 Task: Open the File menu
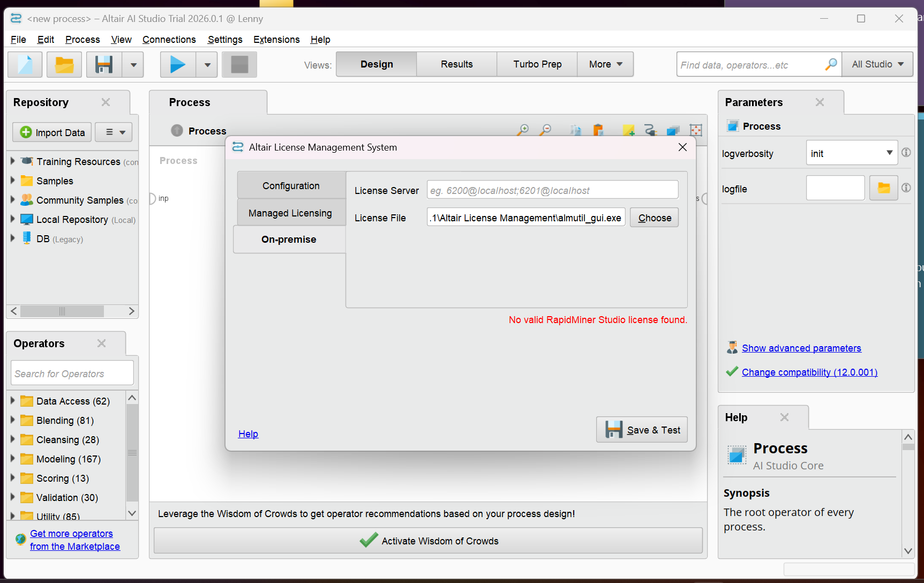click(18, 40)
